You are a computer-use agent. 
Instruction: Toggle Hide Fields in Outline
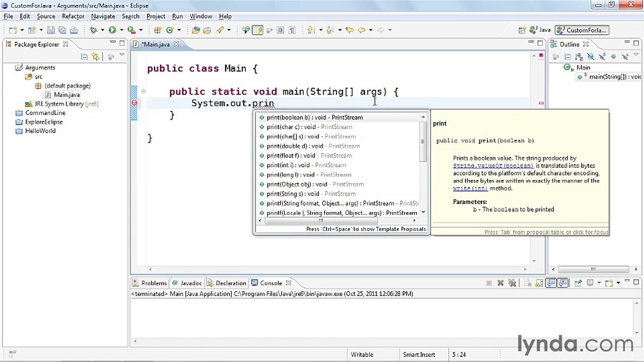tap(591, 56)
